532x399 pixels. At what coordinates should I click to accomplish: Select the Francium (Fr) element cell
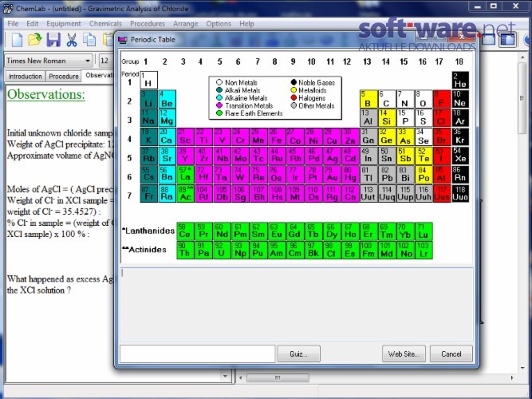[x=148, y=194]
